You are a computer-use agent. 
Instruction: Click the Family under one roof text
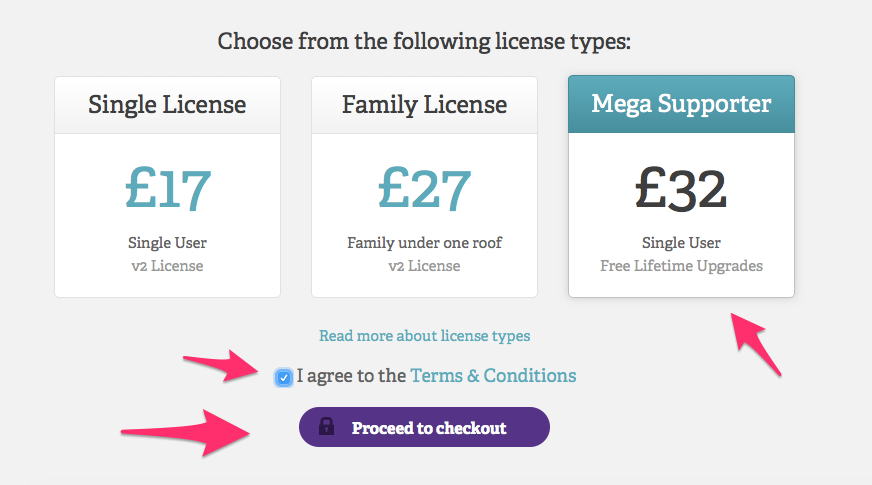(424, 243)
